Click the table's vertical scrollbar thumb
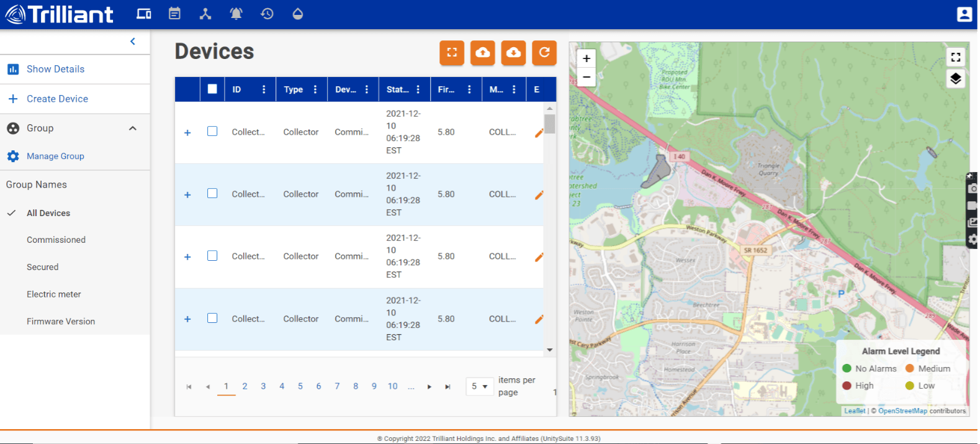Screen dimensions: 980x444 click(x=549, y=124)
